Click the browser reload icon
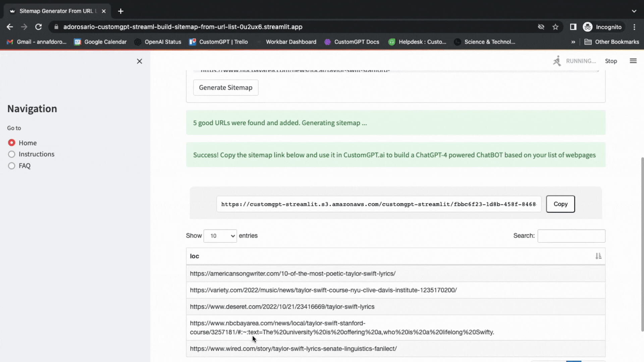 point(39,27)
